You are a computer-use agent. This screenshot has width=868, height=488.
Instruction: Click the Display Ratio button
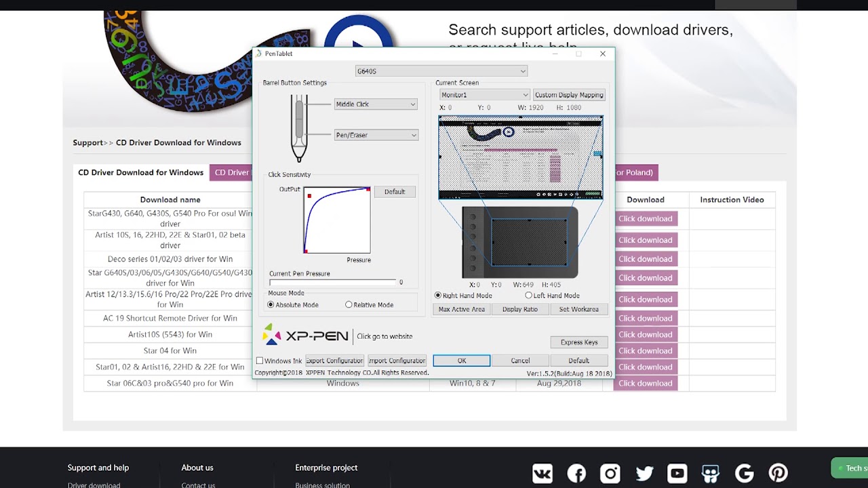[520, 309]
